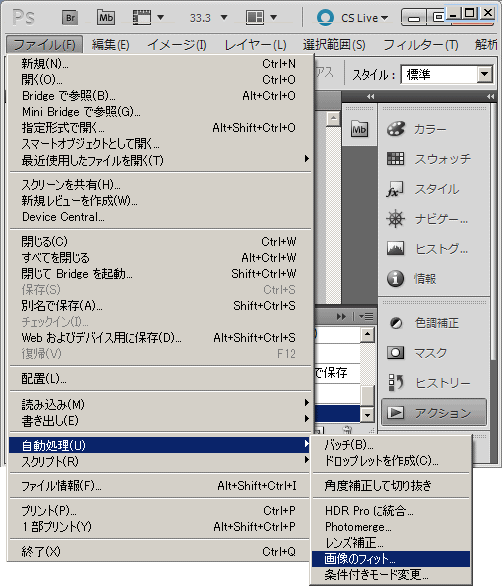Select 画像のフィット... in submenu
The height and width of the screenshot is (586, 502).
coord(391,559)
